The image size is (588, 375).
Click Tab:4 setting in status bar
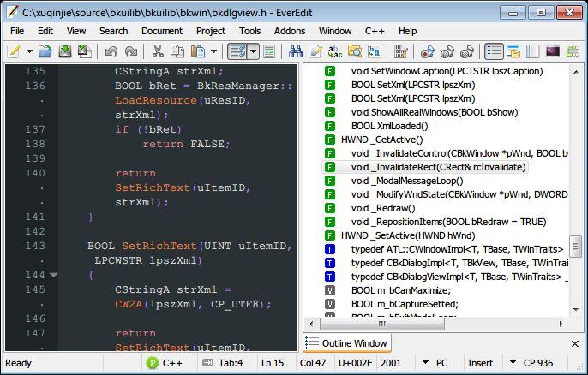click(231, 363)
